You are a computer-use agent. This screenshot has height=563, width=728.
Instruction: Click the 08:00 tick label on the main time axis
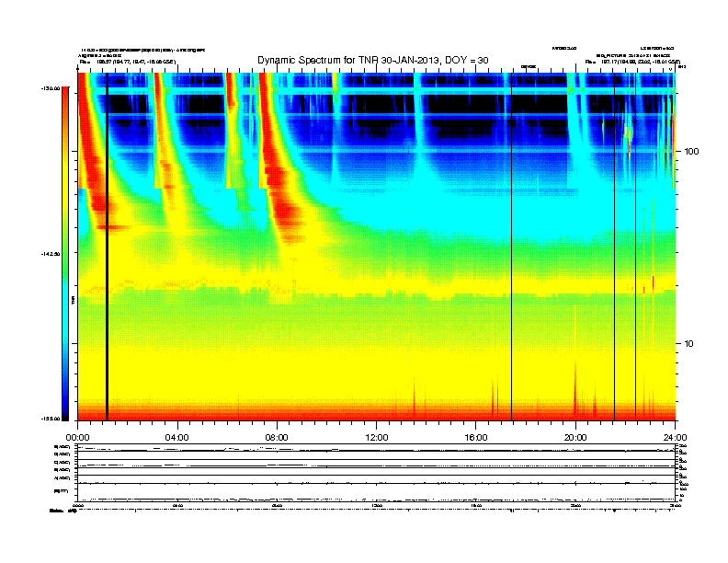(x=277, y=438)
